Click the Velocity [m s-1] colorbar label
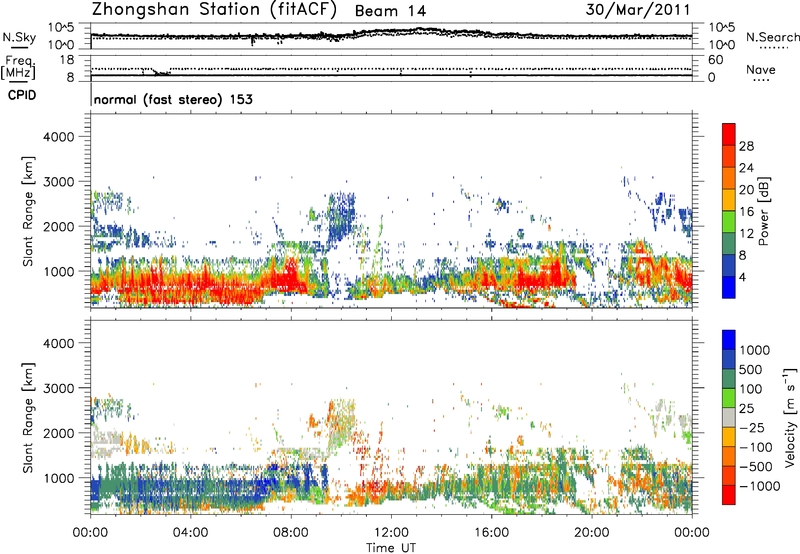Image resolution: width=800 pixels, height=554 pixels. coord(790,417)
